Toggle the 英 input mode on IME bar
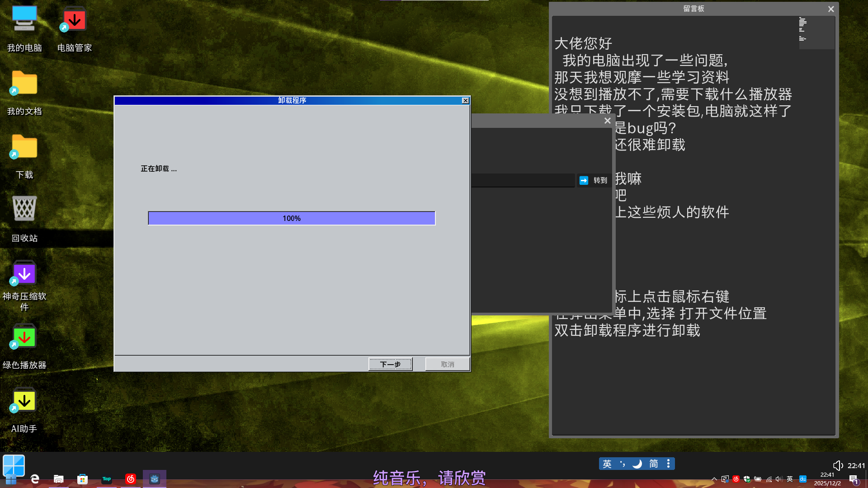 607,464
